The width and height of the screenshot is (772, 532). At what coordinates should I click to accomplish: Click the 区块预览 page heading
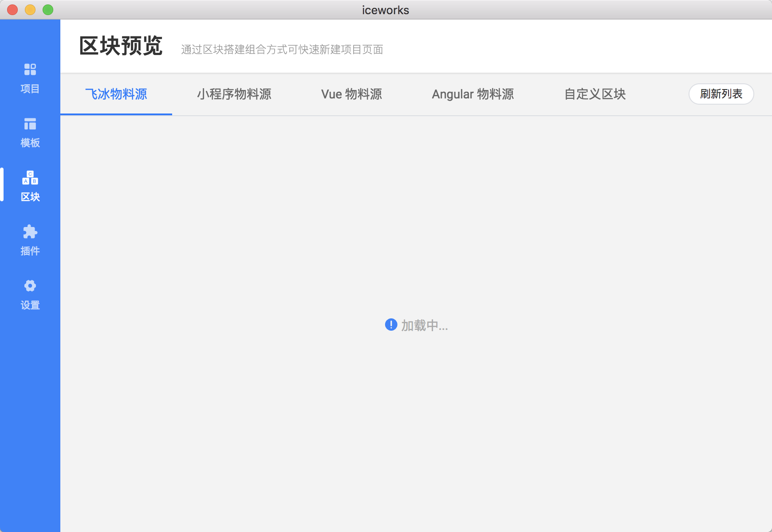pyautogui.click(x=121, y=46)
